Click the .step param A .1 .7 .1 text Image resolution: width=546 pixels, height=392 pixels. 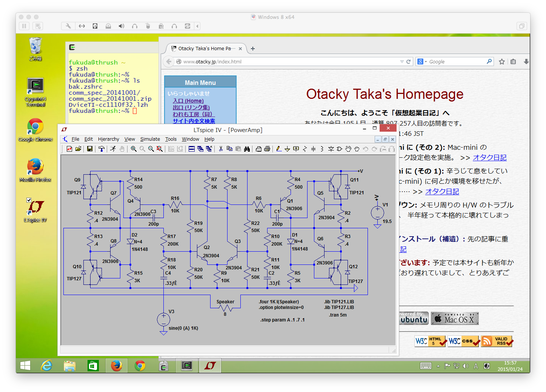coord(282,320)
